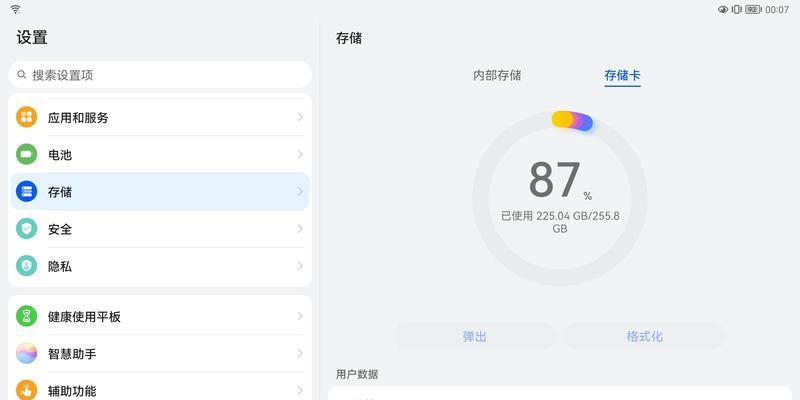
Task: Tap the Privacy icon
Action: [x=27, y=266]
